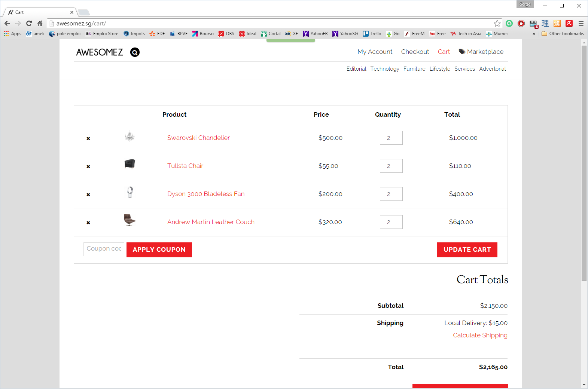
Task: Click the Swarovski Chandelier thumbnail image
Action: point(130,137)
